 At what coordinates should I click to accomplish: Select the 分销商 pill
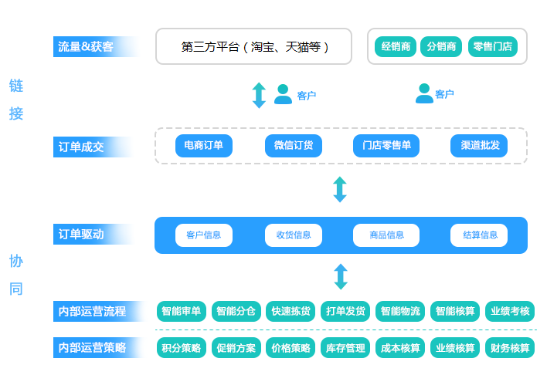pyautogui.click(x=441, y=46)
